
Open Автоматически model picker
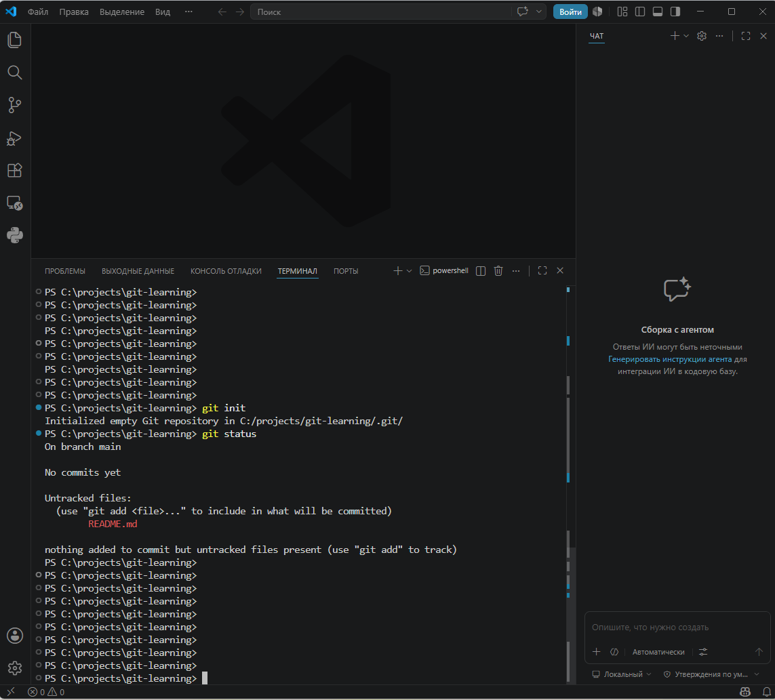[x=658, y=652]
